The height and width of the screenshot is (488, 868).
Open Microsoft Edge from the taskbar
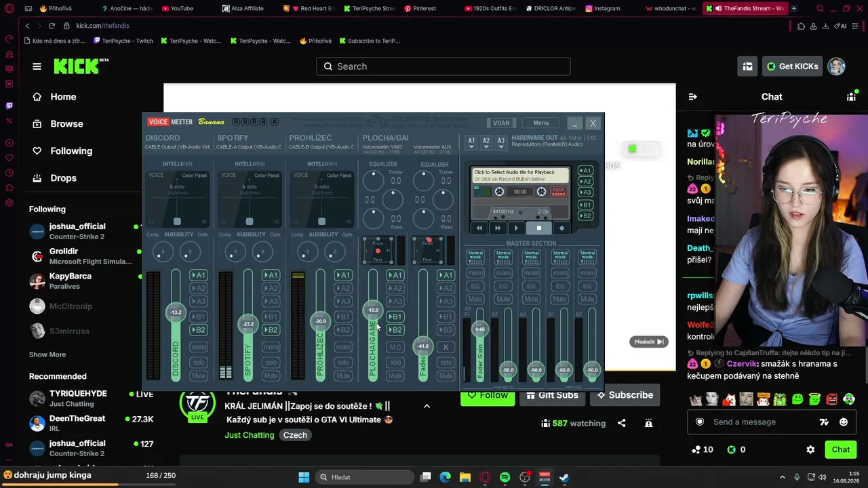(x=445, y=477)
